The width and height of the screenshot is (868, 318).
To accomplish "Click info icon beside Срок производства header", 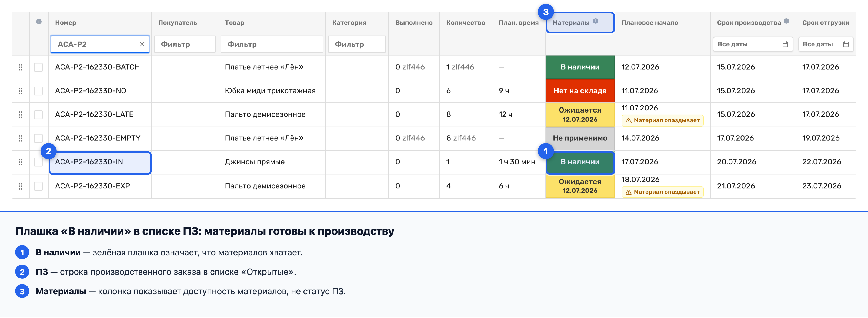I will 786,21.
